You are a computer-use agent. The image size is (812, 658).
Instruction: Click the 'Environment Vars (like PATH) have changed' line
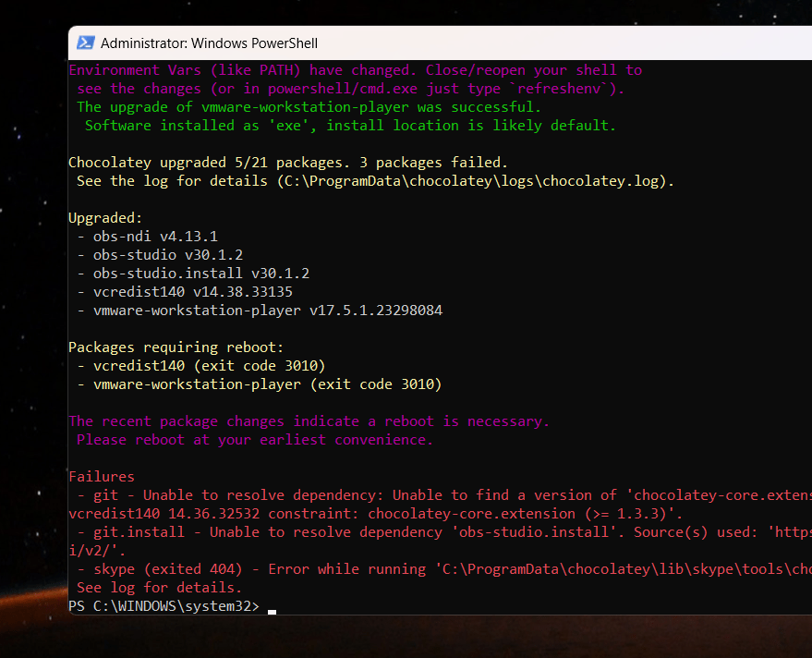[x=356, y=70]
